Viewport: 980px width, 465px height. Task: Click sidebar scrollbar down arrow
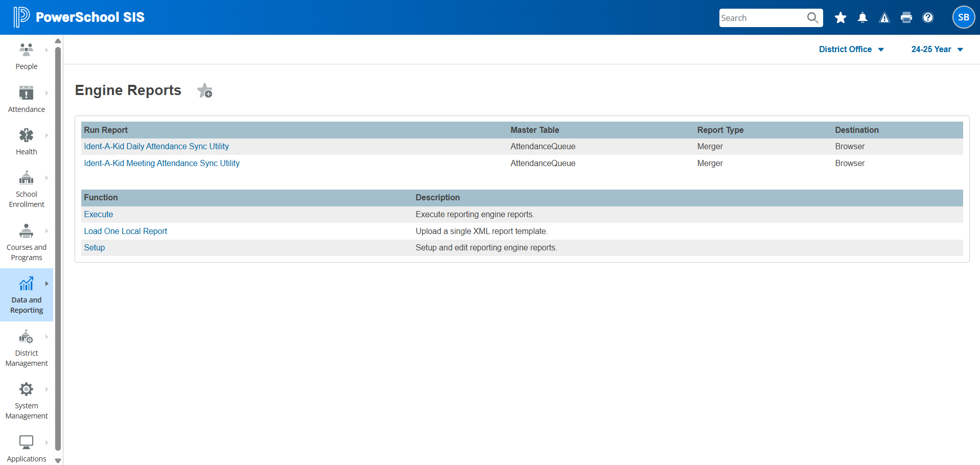58,460
